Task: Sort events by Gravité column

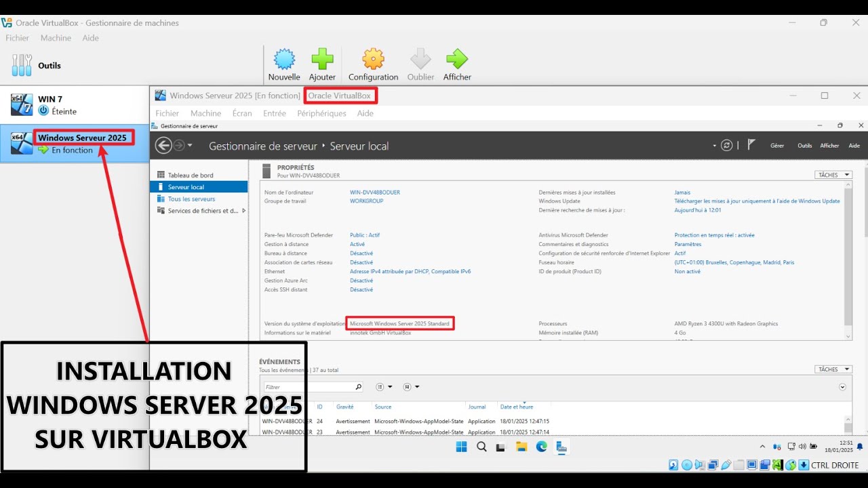Action: pyautogui.click(x=345, y=407)
